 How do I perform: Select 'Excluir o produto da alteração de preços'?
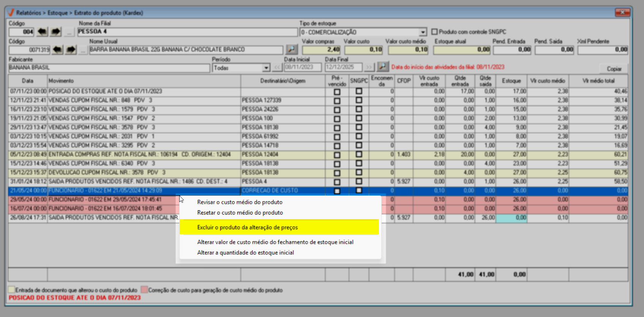(x=247, y=227)
